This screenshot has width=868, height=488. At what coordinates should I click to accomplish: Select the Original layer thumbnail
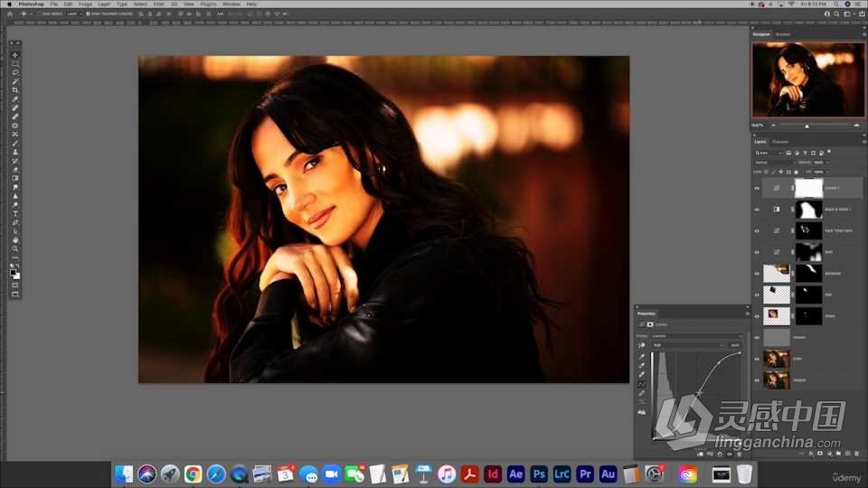[777, 380]
